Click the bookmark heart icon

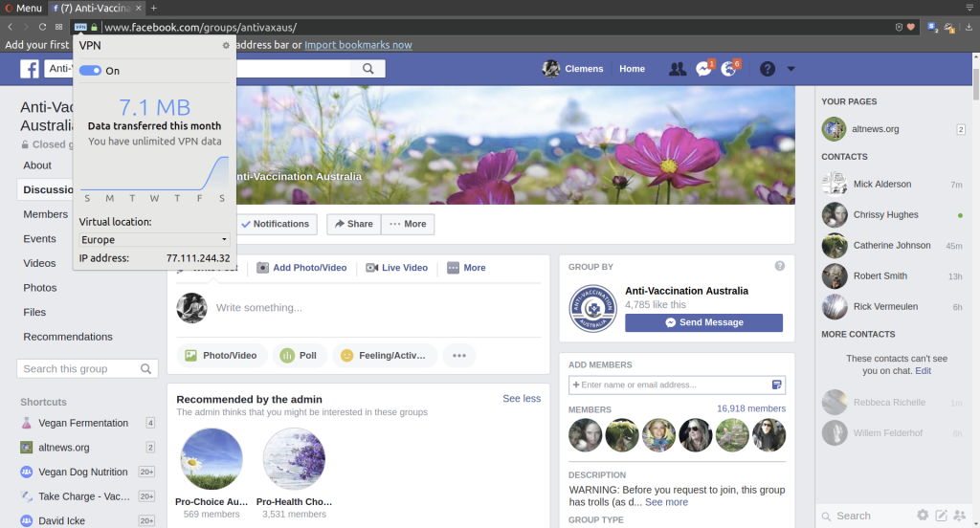[911, 27]
